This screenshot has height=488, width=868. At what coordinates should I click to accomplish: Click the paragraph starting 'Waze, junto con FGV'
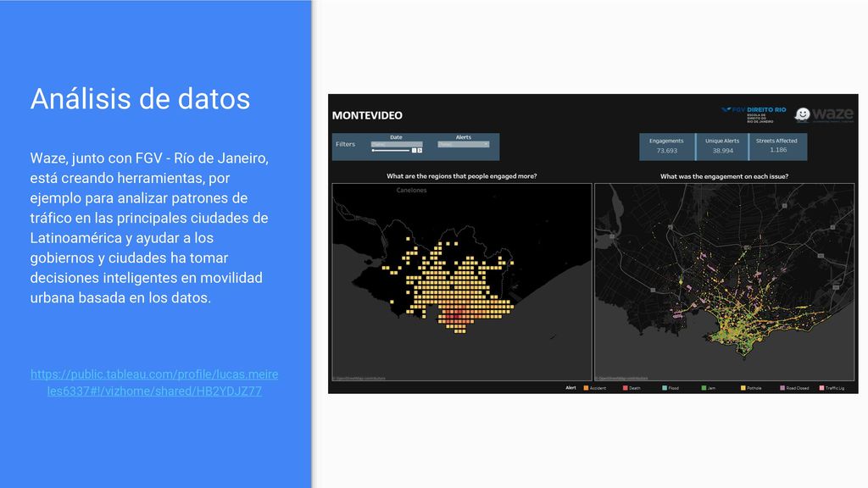(x=149, y=227)
